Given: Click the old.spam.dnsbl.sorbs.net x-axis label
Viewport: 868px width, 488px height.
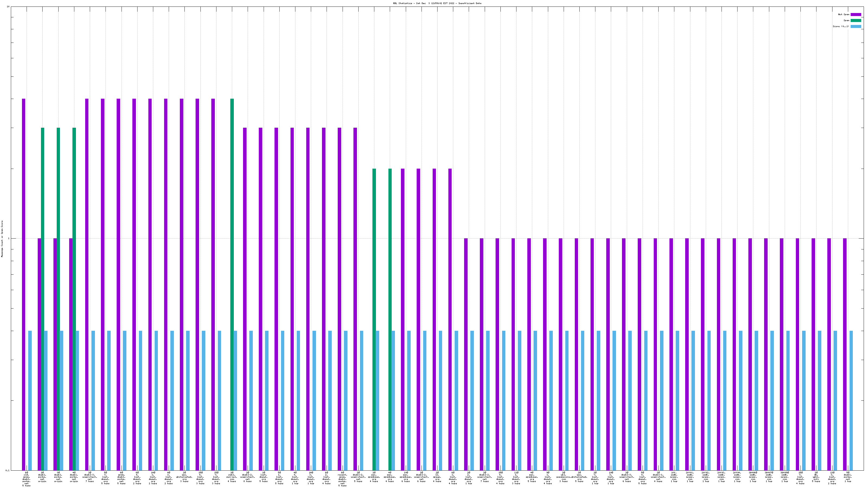Looking at the screenshot, I should pos(26,479).
